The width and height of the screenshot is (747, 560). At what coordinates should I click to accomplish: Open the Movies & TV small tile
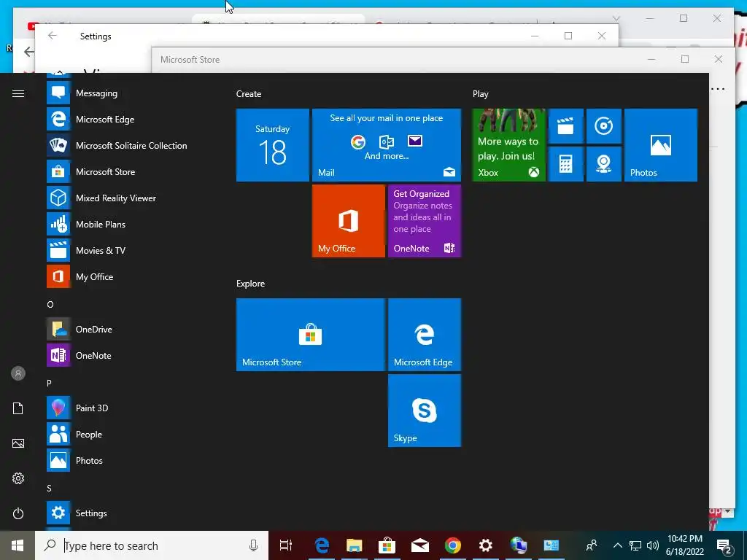click(565, 126)
